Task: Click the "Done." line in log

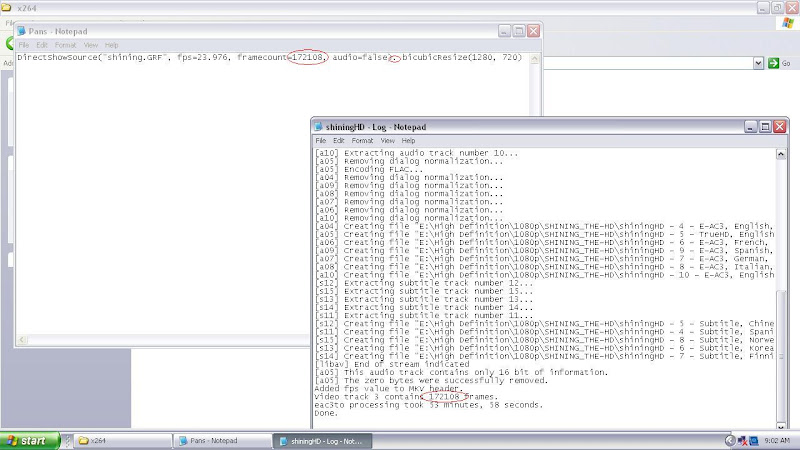Action: (326, 413)
